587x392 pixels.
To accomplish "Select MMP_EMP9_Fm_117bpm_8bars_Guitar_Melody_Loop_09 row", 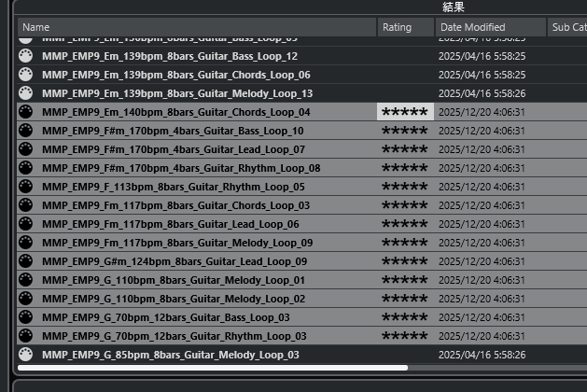I will pos(177,243).
